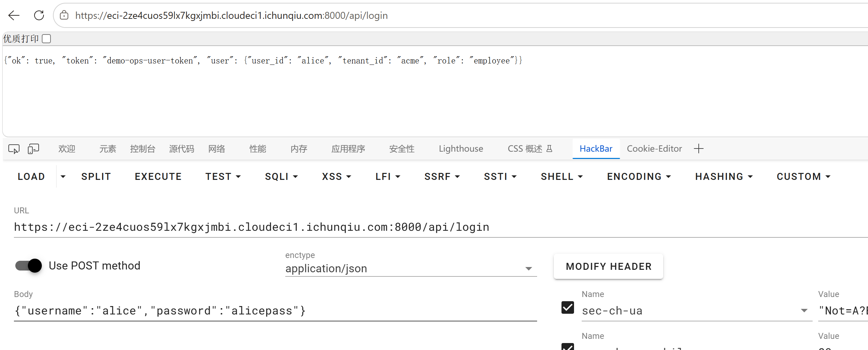
Task: Open the 网络 tab
Action: tap(217, 149)
